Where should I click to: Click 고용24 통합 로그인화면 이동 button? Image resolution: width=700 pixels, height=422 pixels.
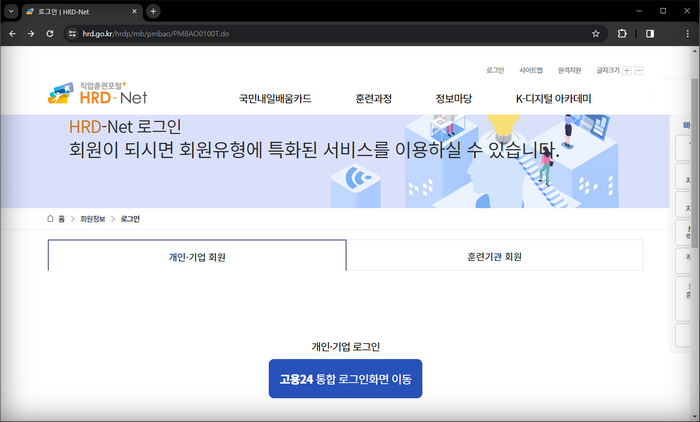(x=346, y=379)
